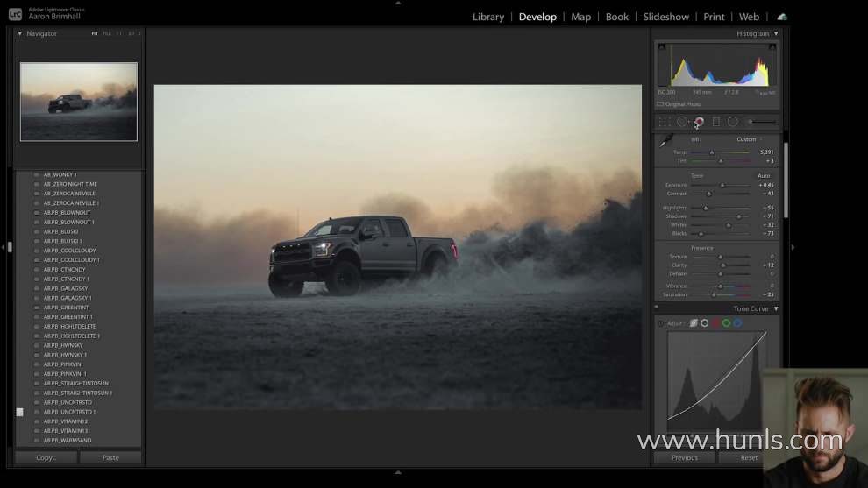868x488 pixels.
Task: Toggle the Tone Curve panel switch
Action: [x=657, y=307]
